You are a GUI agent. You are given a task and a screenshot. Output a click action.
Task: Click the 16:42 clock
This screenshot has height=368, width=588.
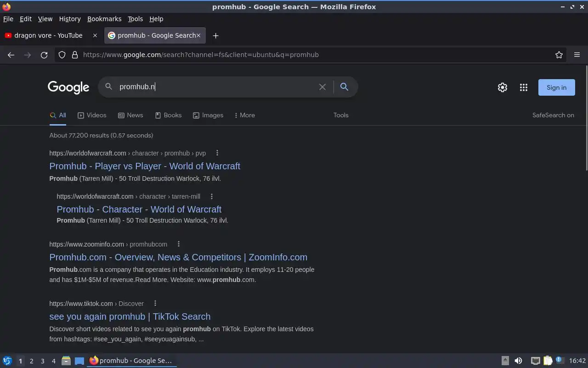point(577,361)
